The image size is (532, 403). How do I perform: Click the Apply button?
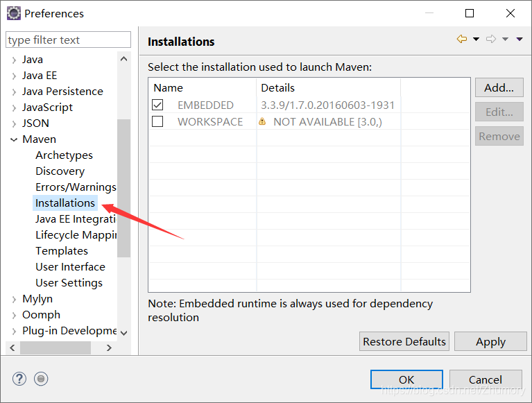[x=490, y=341]
